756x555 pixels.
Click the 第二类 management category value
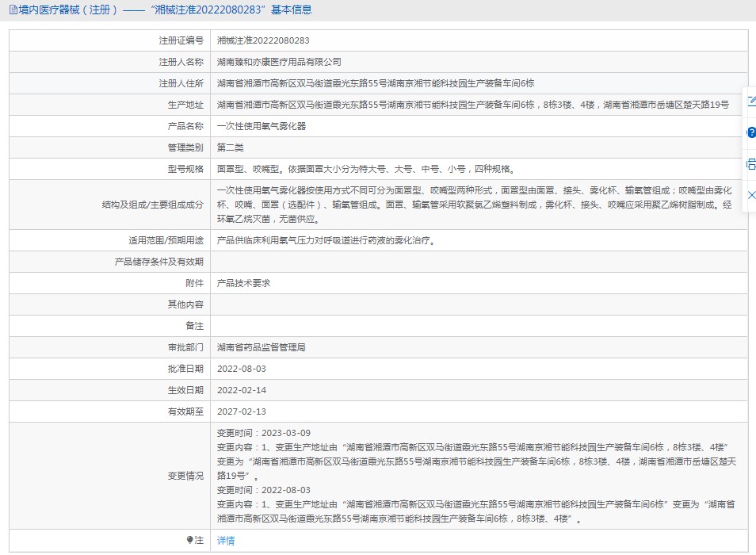pos(231,147)
